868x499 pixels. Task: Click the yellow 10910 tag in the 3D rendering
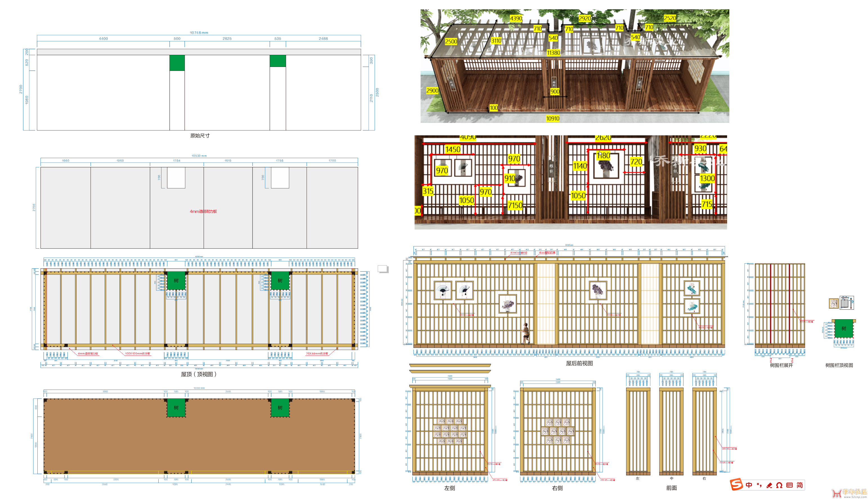pyautogui.click(x=553, y=119)
